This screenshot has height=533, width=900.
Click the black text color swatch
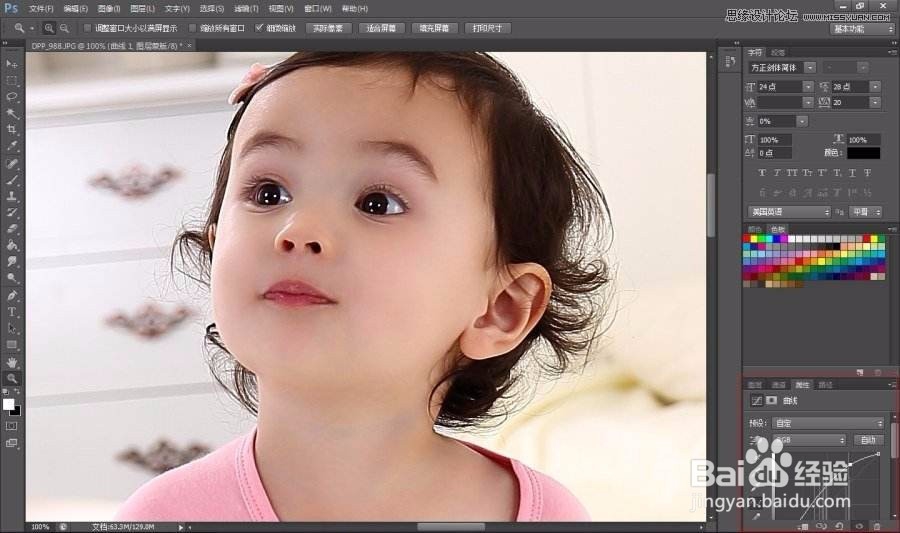(x=863, y=153)
